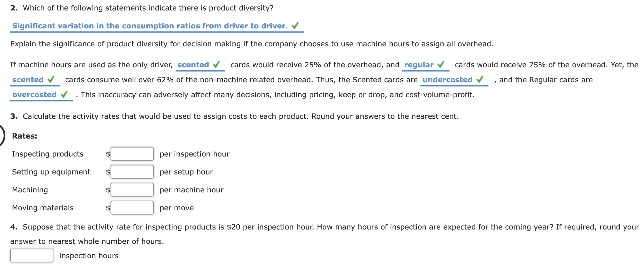The width and height of the screenshot is (644, 269).
Task: Click the checkmark beside 'overcosted'
Action: [x=63, y=95]
